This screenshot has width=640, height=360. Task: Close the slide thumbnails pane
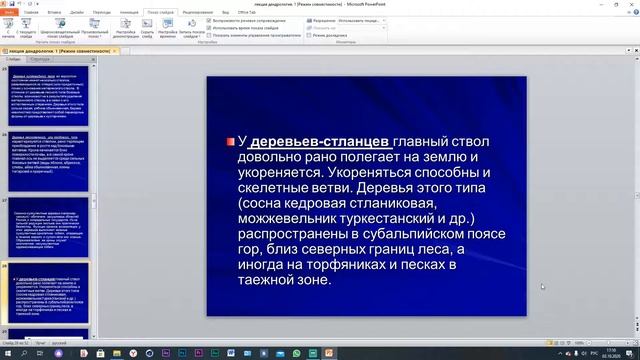[x=93, y=60]
